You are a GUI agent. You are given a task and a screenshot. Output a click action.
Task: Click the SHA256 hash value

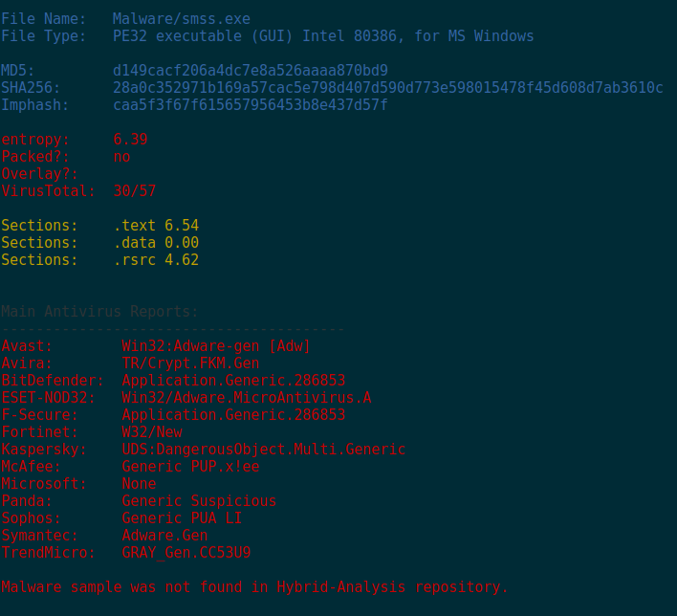(387, 88)
